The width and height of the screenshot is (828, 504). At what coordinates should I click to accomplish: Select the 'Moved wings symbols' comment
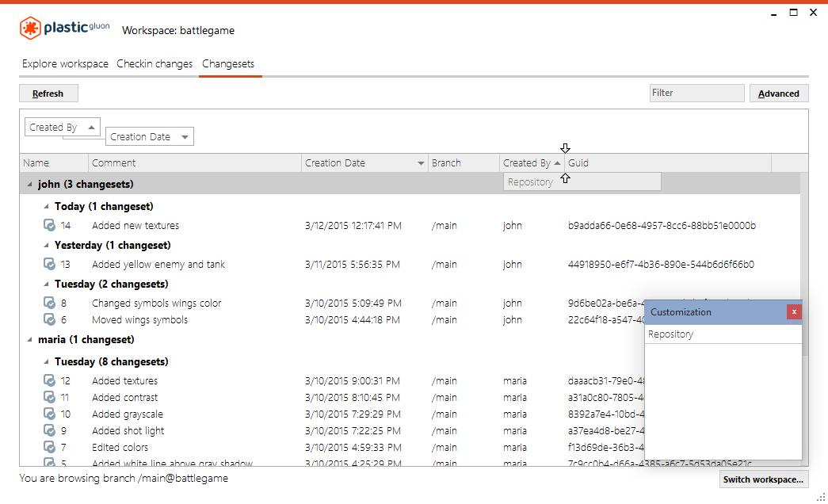coord(139,319)
